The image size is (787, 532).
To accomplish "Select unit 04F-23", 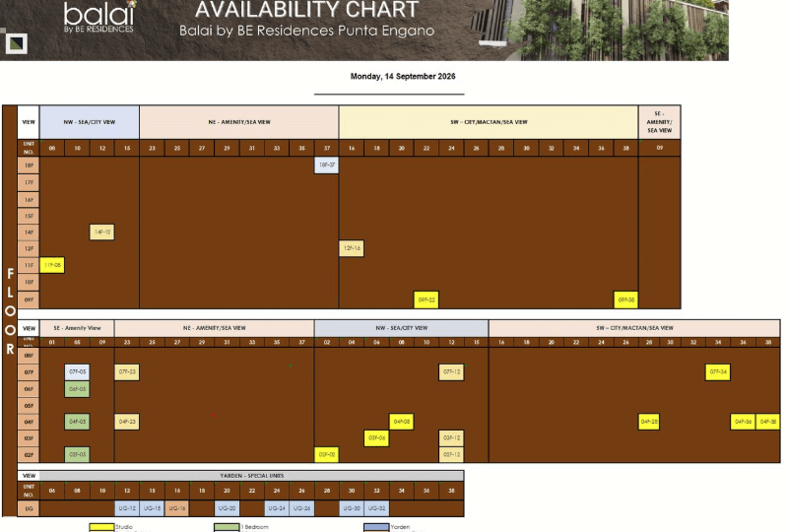I will tap(127, 422).
